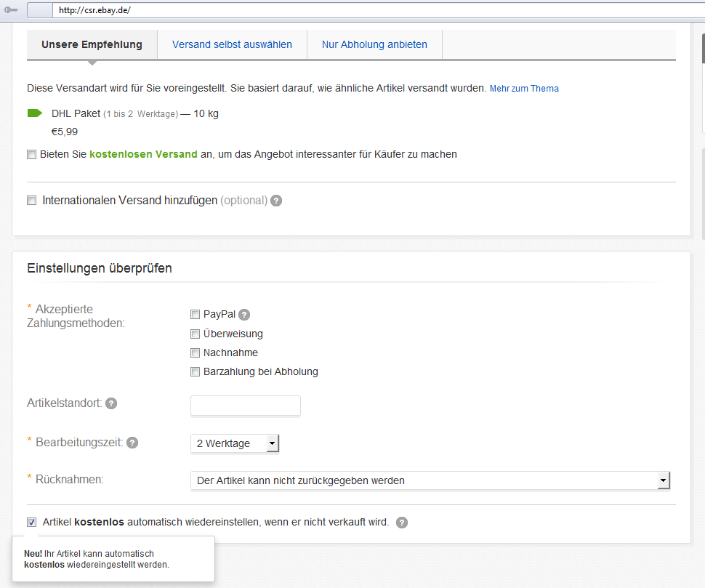Select Nur Abholung anbieten tab

pos(374,44)
